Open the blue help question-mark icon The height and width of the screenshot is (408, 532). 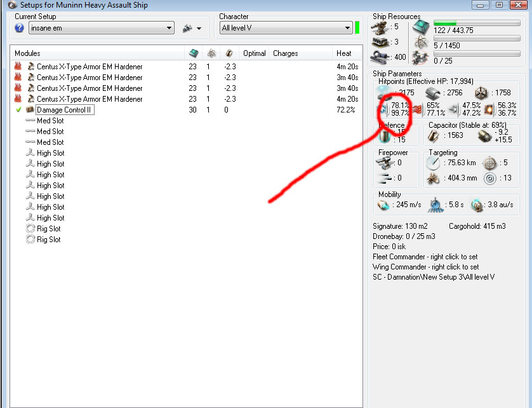click(19, 28)
